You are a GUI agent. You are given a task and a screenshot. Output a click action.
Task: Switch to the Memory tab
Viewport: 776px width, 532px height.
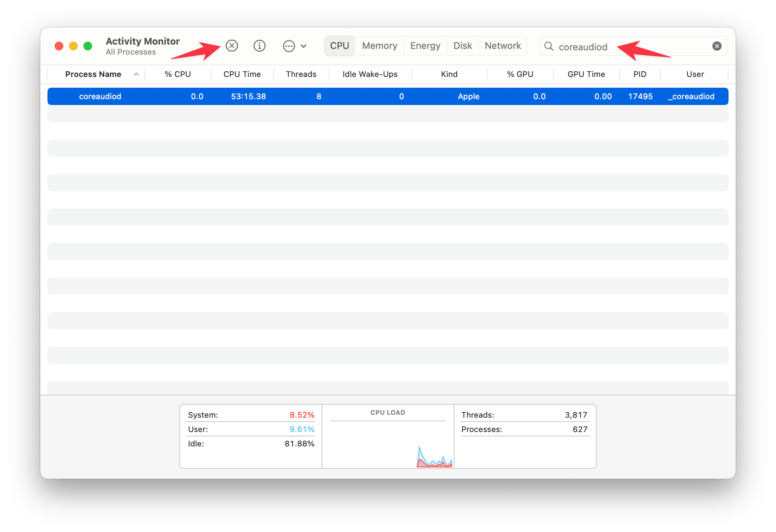coord(379,46)
